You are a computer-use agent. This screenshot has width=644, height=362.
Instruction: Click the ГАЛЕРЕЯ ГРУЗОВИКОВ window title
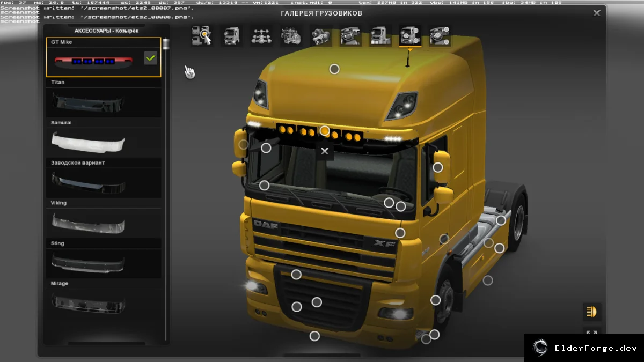[x=321, y=13]
